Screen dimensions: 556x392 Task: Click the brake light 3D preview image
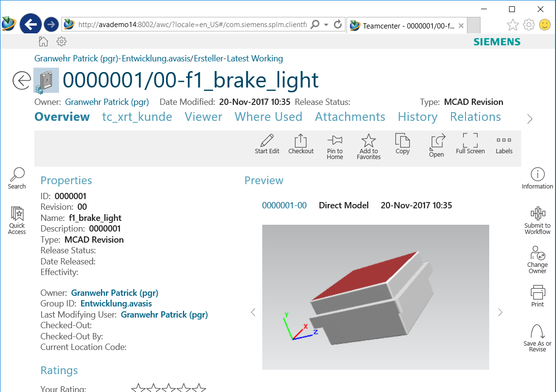point(376,297)
